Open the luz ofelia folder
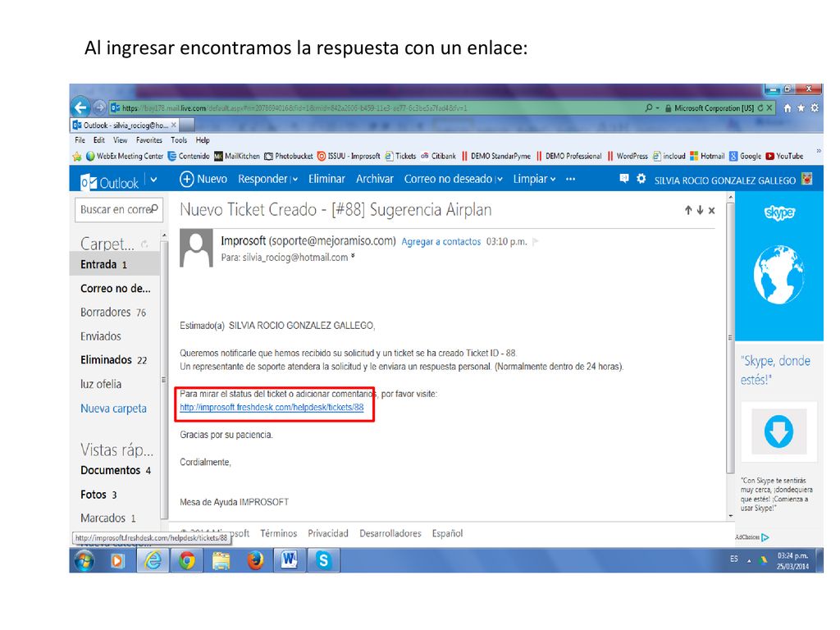Viewport: 840px width, 630px height. click(x=101, y=384)
